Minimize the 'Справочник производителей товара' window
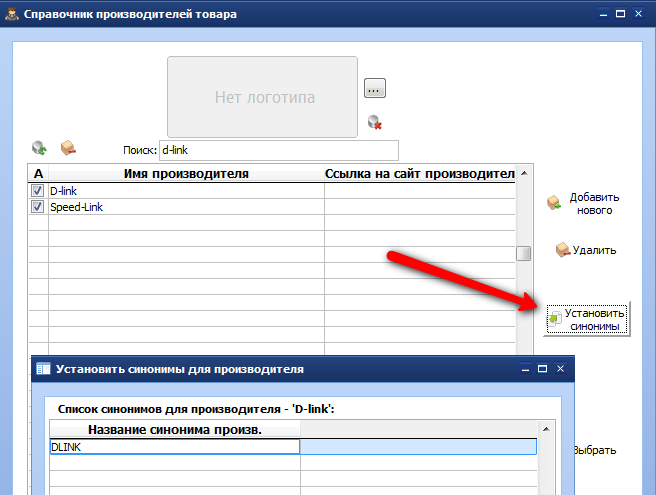Screen dimensions: 656x495 coord(603,14)
